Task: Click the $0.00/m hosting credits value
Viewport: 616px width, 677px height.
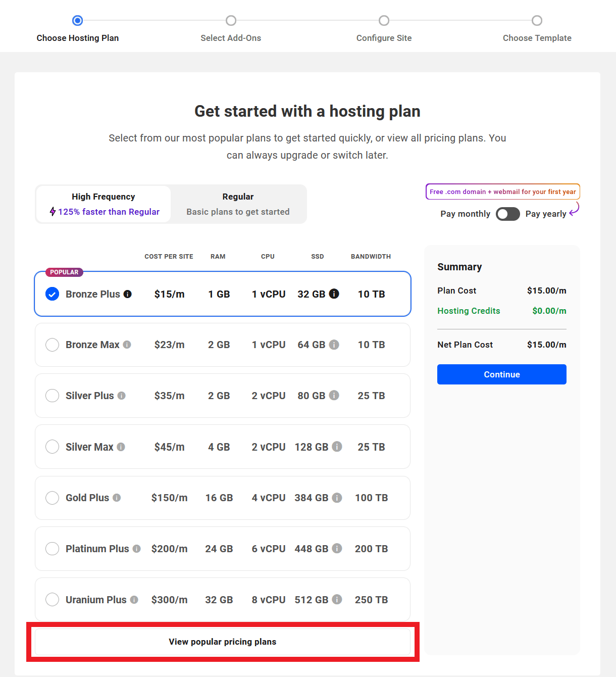Action: pyautogui.click(x=549, y=311)
